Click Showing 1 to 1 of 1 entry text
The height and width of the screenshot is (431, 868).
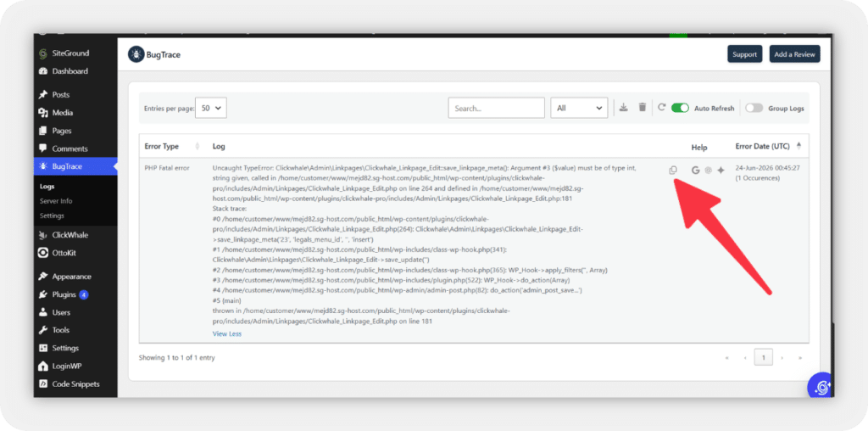(176, 358)
